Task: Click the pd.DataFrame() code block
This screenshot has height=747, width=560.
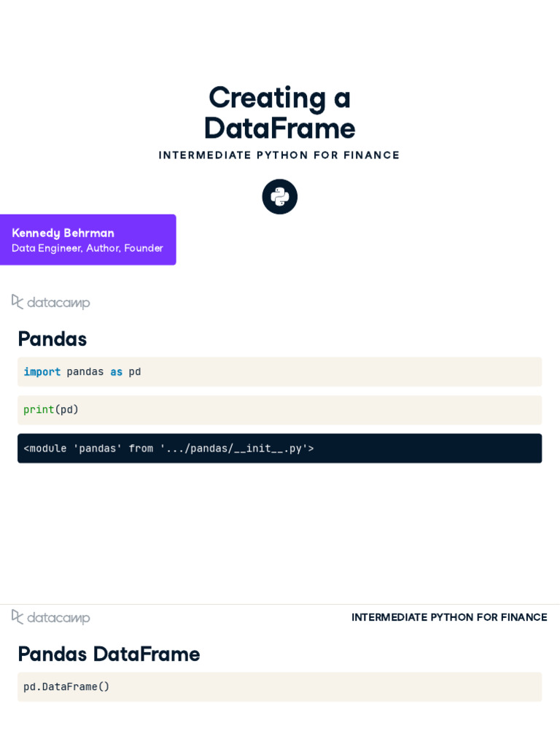Action: 279,686
